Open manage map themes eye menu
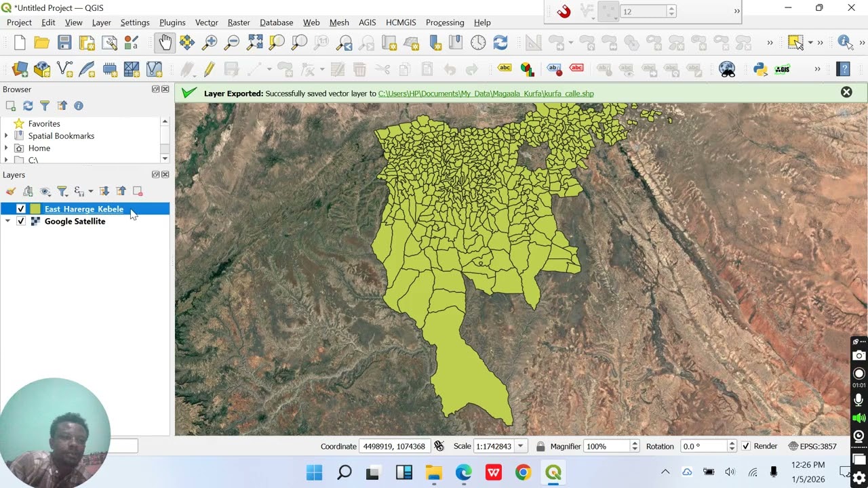Screen dimensions: 868x488 tap(45, 191)
